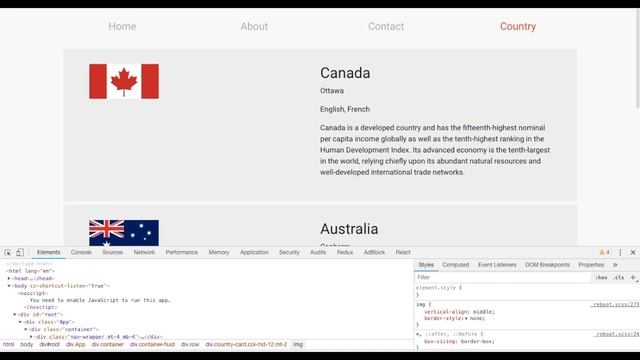
Task: Open the Performance tab
Action: tap(182, 252)
